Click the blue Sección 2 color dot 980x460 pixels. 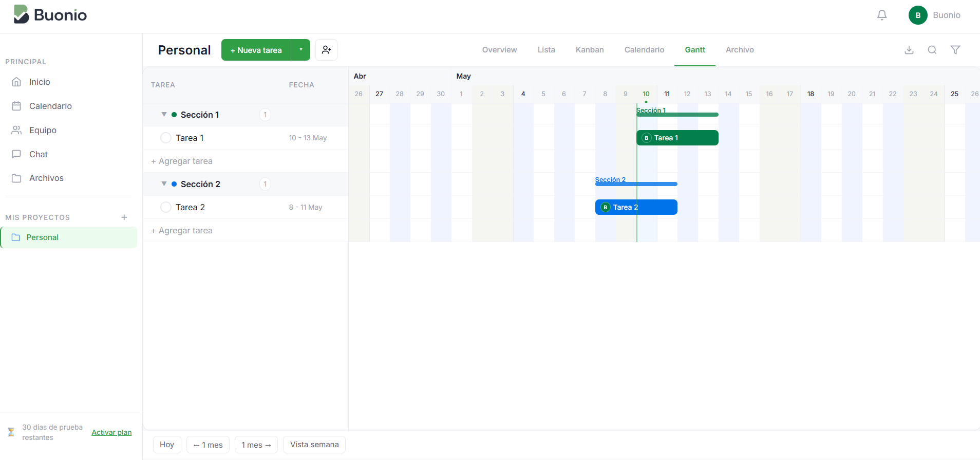pos(174,184)
